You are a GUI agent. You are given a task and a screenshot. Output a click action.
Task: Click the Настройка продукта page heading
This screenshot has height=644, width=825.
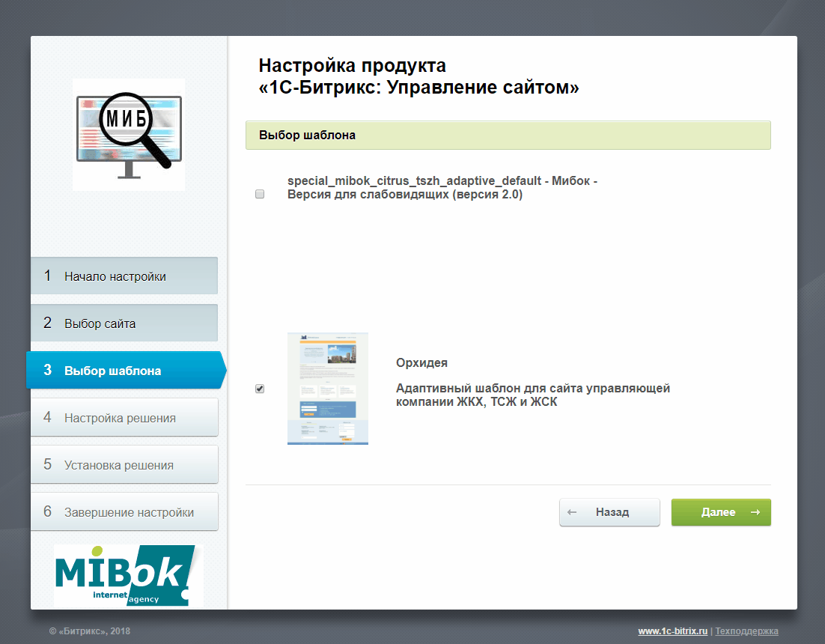(x=418, y=76)
